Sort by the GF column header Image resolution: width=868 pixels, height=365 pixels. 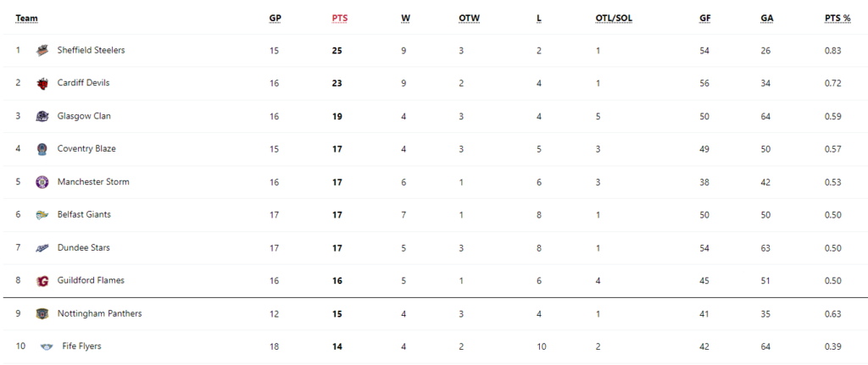point(705,19)
